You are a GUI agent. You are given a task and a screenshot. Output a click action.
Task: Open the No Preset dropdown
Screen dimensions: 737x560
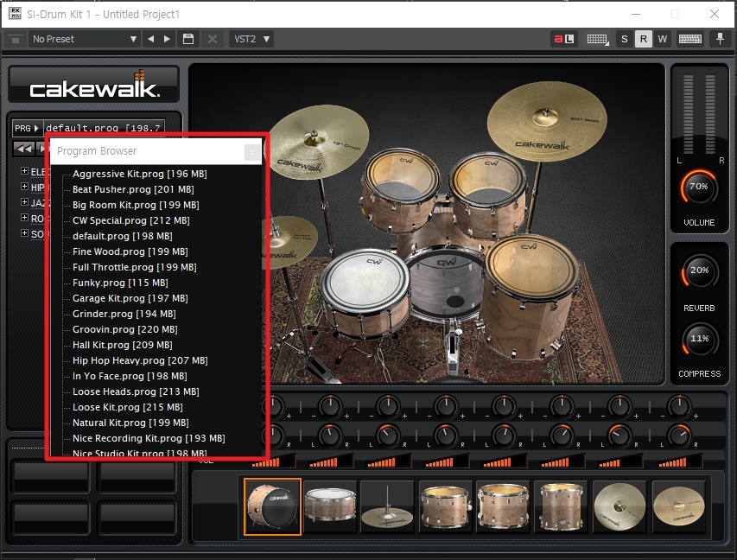tap(85, 39)
